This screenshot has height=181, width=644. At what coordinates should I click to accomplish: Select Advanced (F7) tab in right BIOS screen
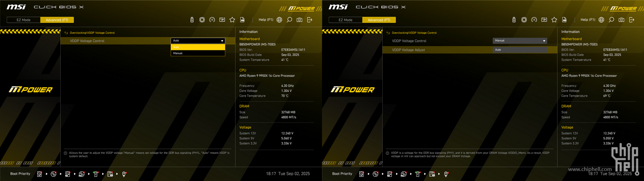pos(379,20)
